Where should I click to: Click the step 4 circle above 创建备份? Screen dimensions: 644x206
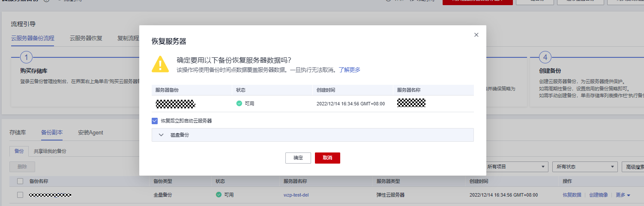pyautogui.click(x=545, y=57)
